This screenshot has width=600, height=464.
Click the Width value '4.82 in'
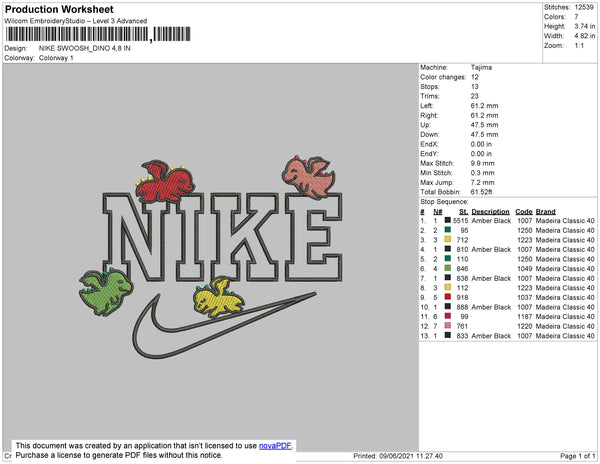point(584,36)
